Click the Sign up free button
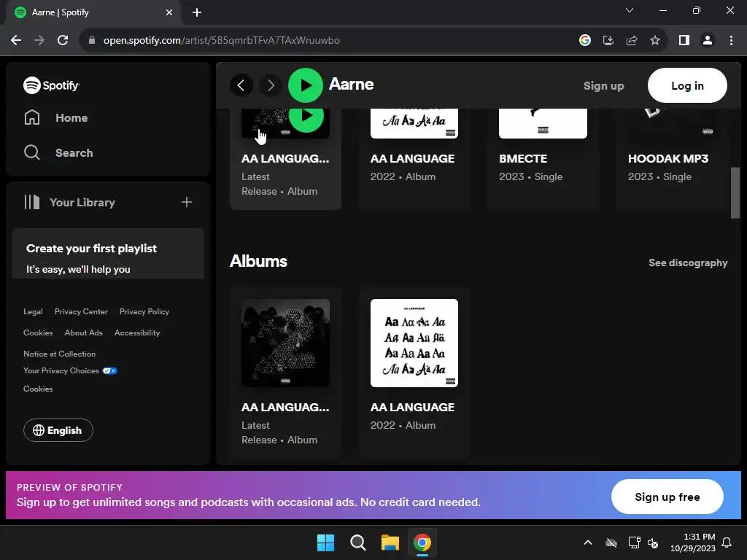The image size is (747, 560). pyautogui.click(x=667, y=497)
